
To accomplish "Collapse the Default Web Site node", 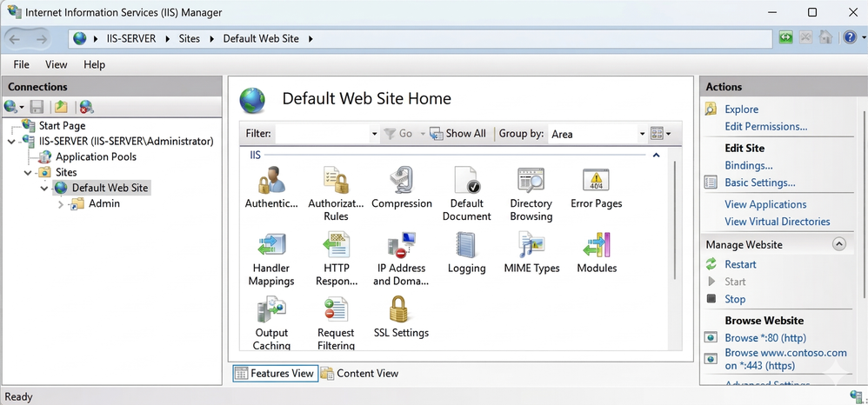I will click(x=44, y=188).
